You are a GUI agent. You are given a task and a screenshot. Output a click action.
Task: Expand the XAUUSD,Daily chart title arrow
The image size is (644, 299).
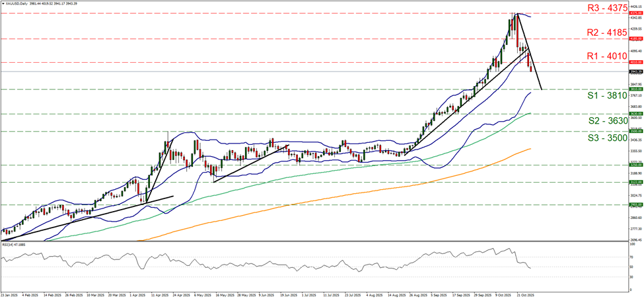pyautogui.click(x=3, y=3)
